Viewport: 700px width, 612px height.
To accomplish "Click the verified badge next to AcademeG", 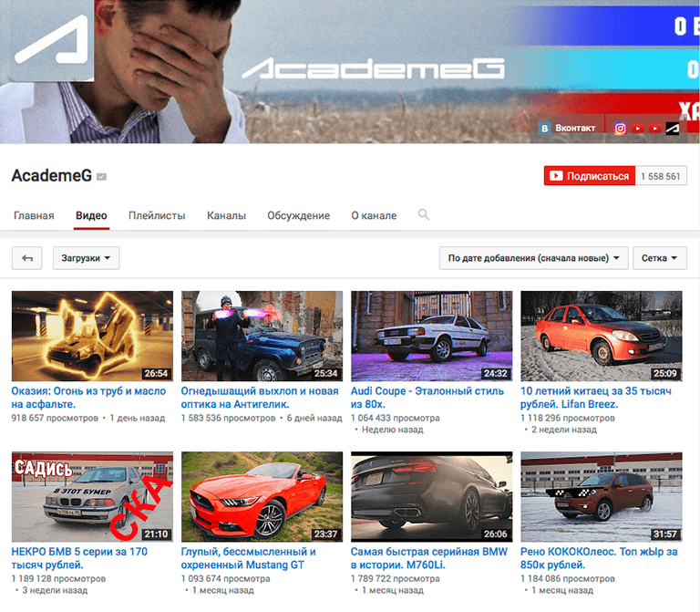I will [x=102, y=177].
